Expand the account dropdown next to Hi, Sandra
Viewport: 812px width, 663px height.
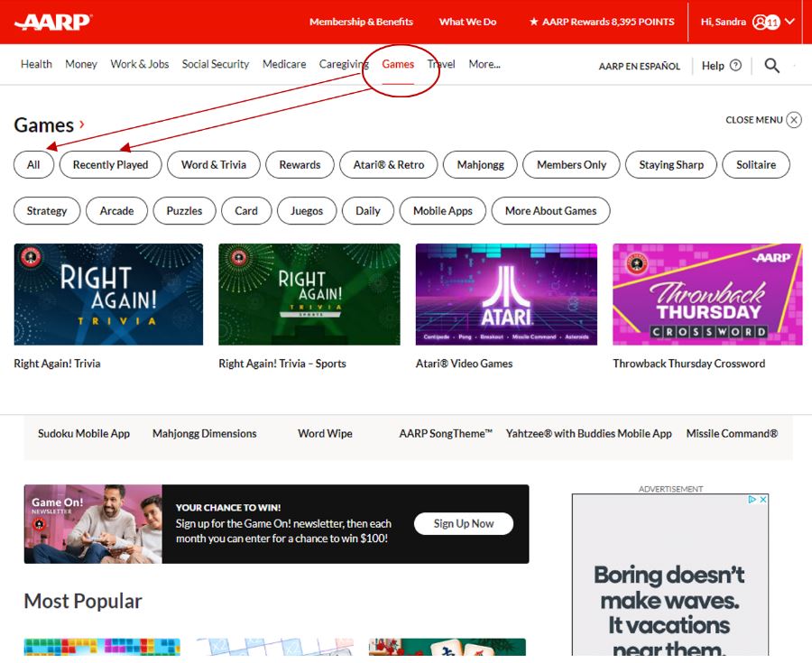[791, 22]
